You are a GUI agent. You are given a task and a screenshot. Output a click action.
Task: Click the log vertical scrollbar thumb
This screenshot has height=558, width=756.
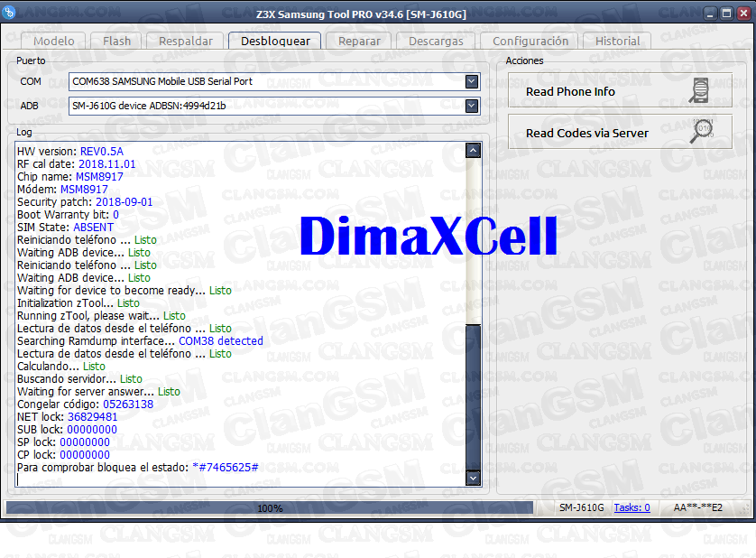(473, 396)
